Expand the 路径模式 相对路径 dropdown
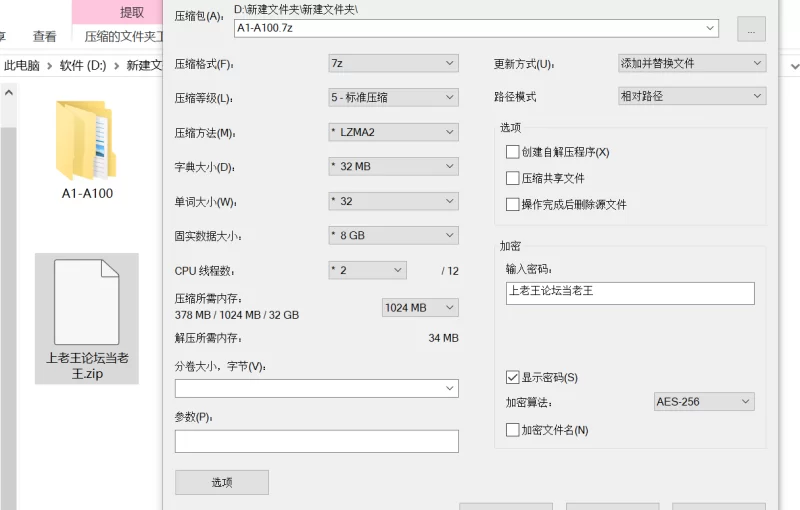 [x=692, y=96]
